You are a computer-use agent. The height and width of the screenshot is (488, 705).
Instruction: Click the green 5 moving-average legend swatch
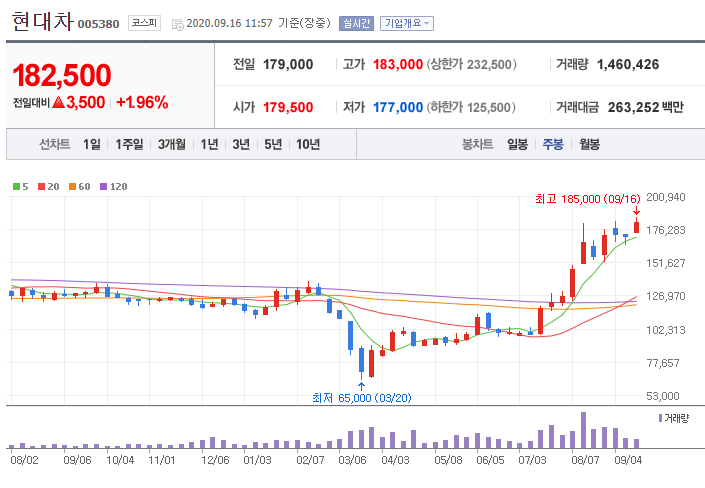[x=17, y=187]
